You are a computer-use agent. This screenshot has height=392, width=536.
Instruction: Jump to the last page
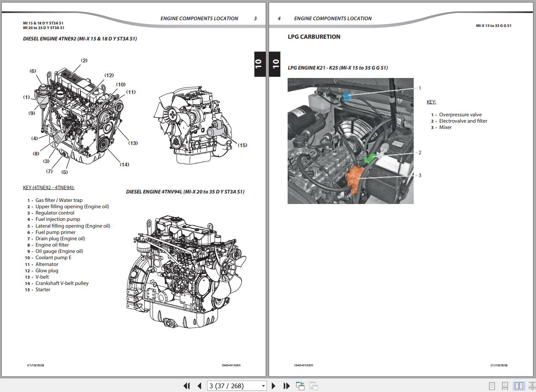point(286,386)
